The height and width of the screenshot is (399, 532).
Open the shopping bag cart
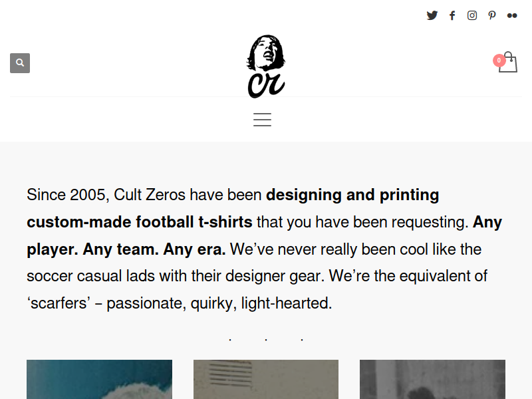(508, 62)
